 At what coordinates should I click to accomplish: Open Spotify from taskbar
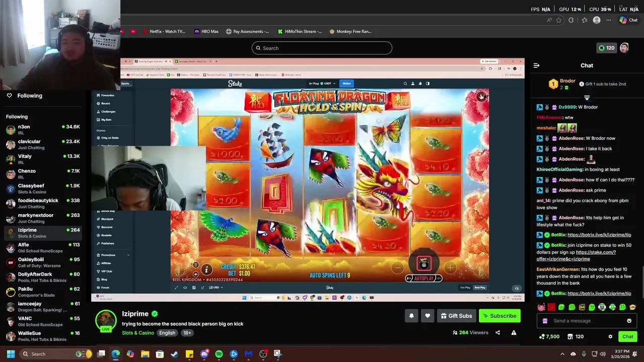[x=219, y=354]
